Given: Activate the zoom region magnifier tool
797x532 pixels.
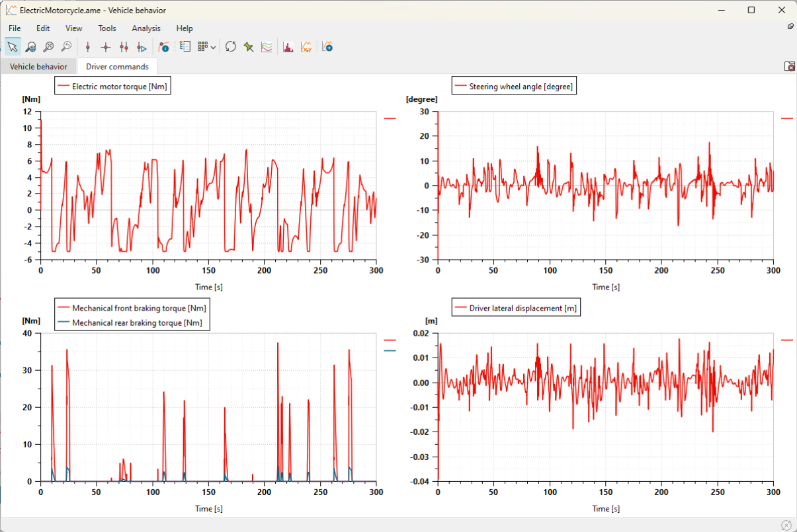Looking at the screenshot, I should (x=30, y=47).
